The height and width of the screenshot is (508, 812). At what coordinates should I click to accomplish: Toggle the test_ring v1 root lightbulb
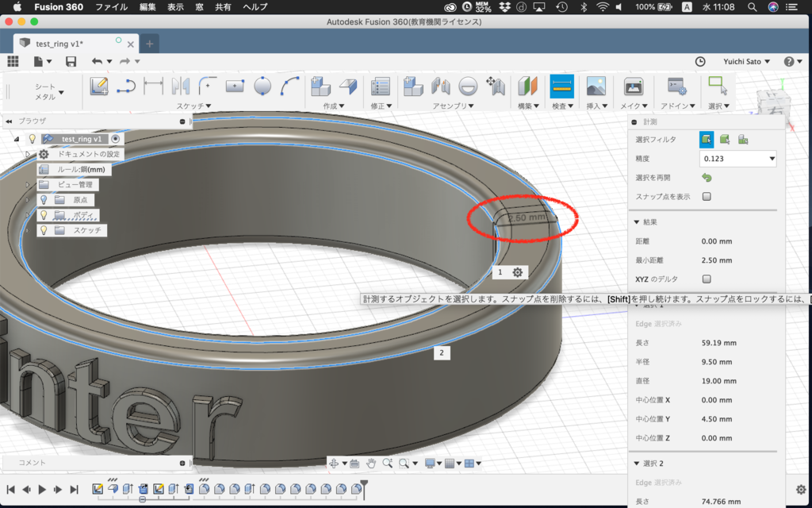click(32, 139)
